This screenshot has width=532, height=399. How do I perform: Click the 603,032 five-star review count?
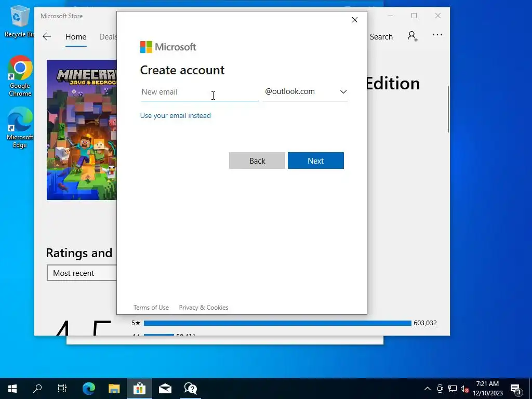[x=425, y=323]
